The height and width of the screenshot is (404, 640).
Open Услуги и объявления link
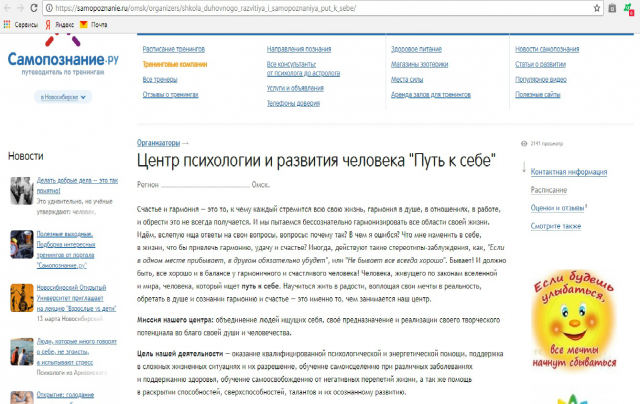295,88
